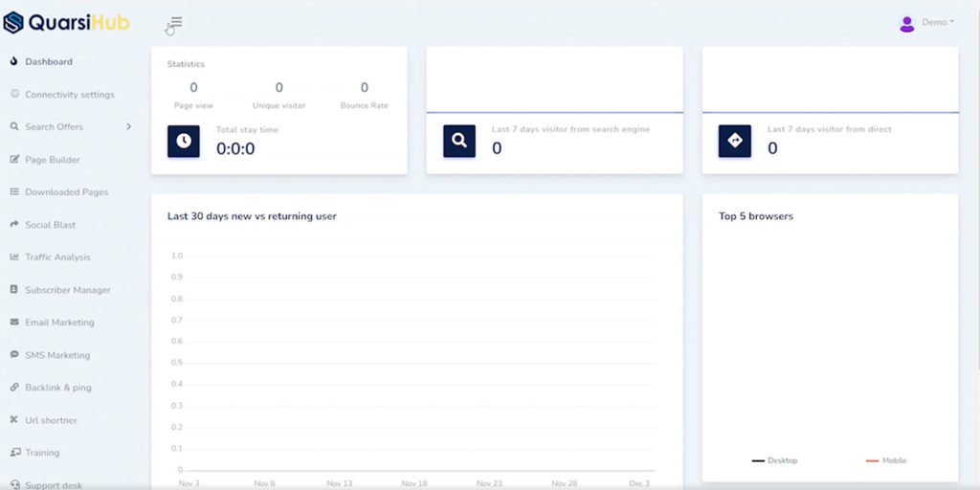
Task: Click the Social Blast share icon
Action: [x=14, y=224]
